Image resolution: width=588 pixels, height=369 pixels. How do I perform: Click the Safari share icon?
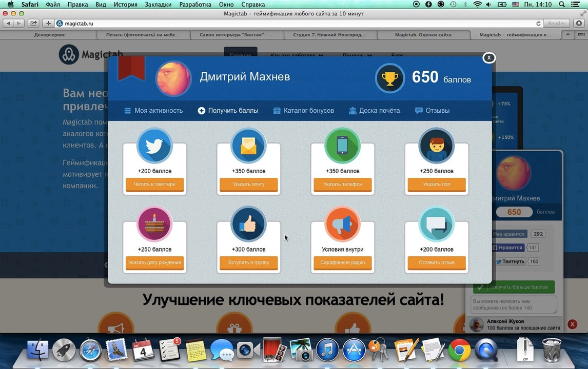(33, 23)
